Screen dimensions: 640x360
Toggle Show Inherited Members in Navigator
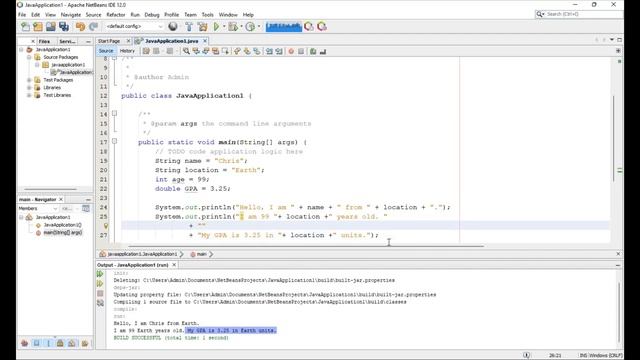pyautogui.click(x=24, y=343)
